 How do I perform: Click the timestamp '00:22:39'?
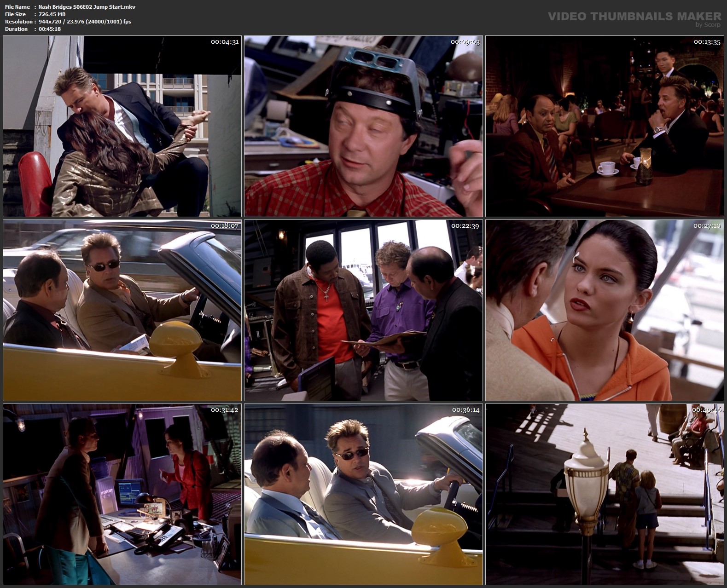(465, 226)
